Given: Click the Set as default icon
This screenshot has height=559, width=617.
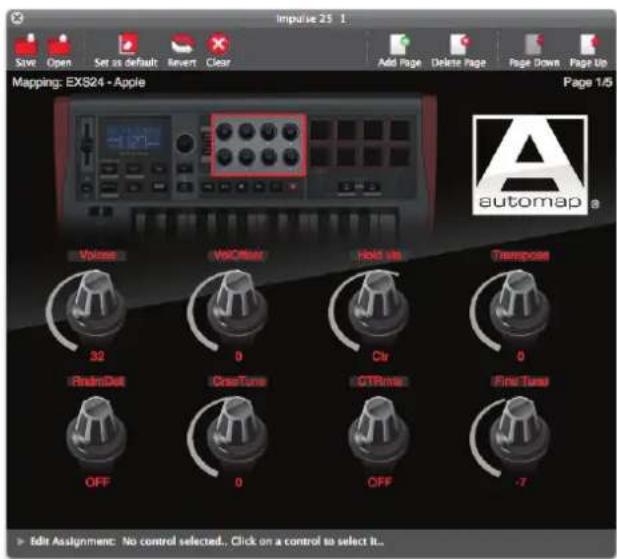Looking at the screenshot, I should [x=127, y=44].
